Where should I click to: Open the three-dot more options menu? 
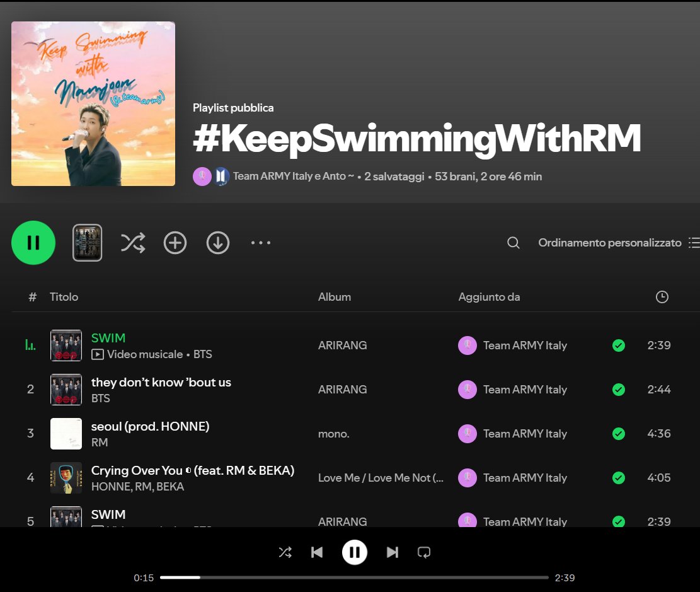point(261,243)
